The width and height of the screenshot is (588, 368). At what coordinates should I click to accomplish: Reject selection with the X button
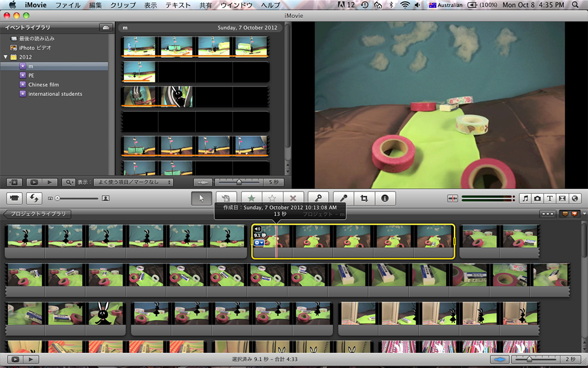(x=293, y=198)
